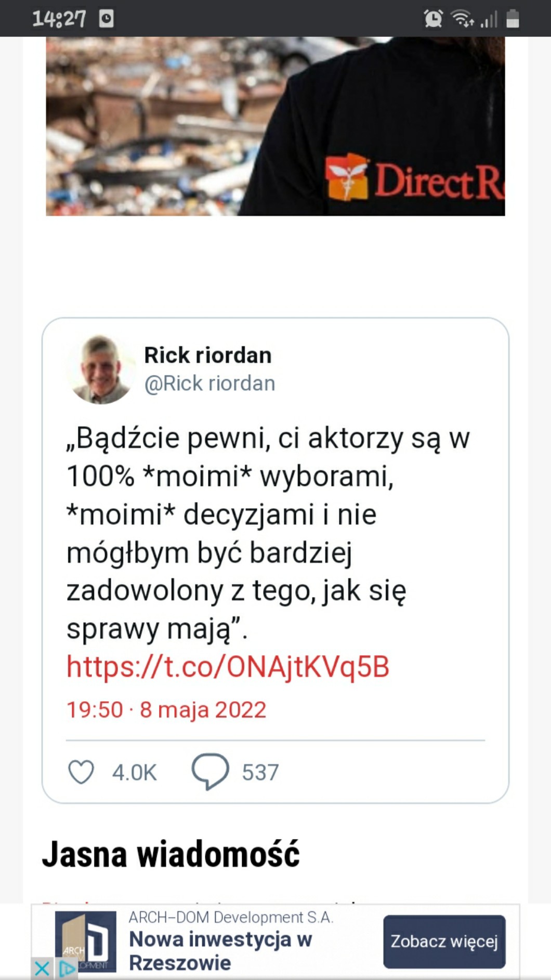This screenshot has width=551, height=980.
Task: Tap the battery indicator icon
Action: (513, 19)
